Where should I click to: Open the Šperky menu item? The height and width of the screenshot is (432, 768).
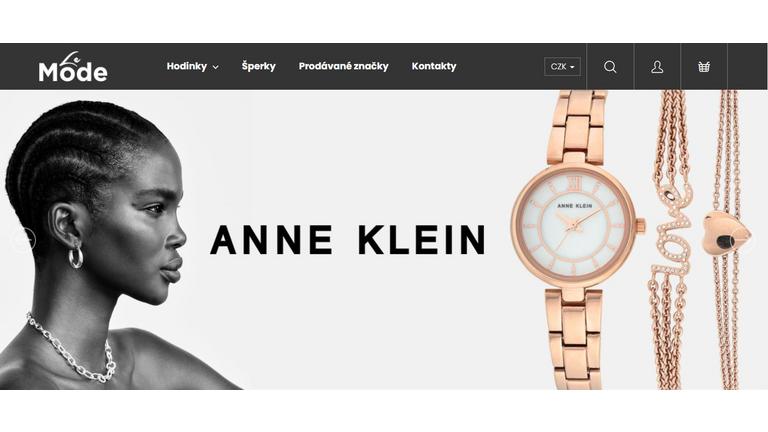(x=259, y=66)
